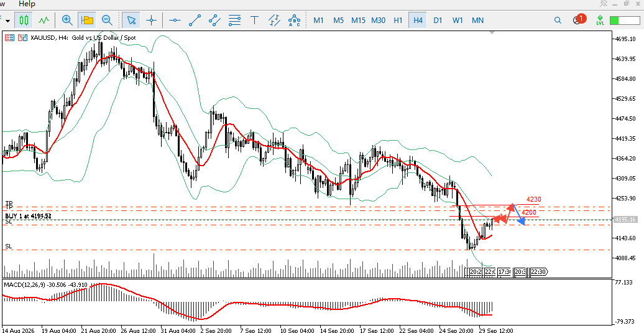Click the green LVL icon
The width and height of the screenshot is (644, 333).
tap(600, 20)
